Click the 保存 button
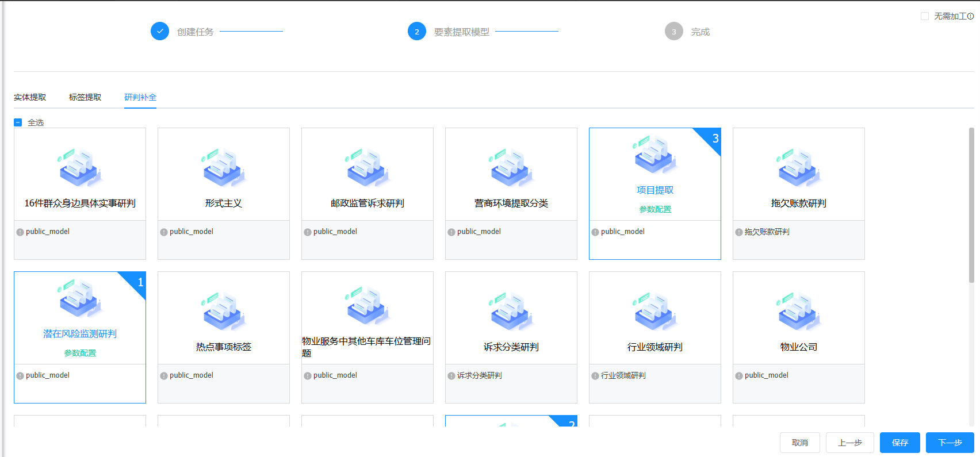The image size is (980, 457). (x=900, y=443)
